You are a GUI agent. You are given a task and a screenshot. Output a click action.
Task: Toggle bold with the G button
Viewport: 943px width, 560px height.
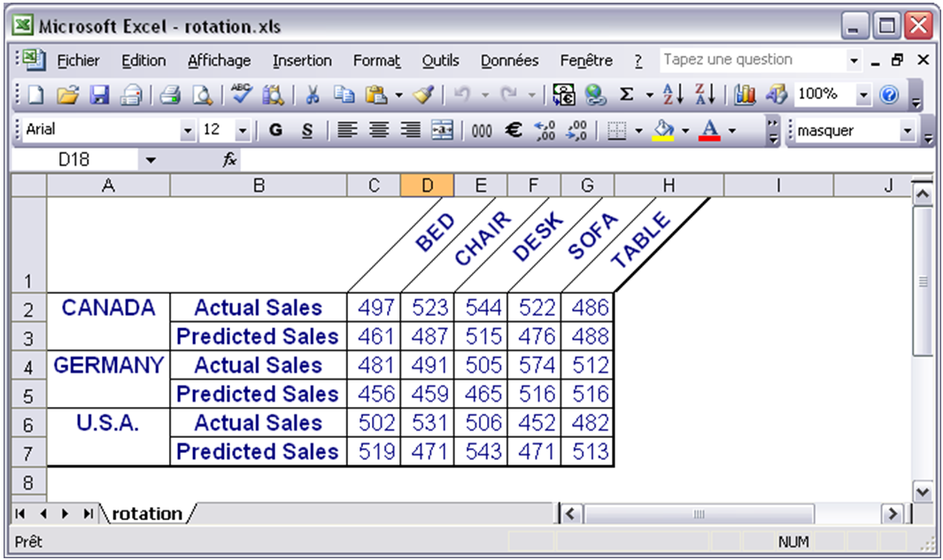click(275, 131)
